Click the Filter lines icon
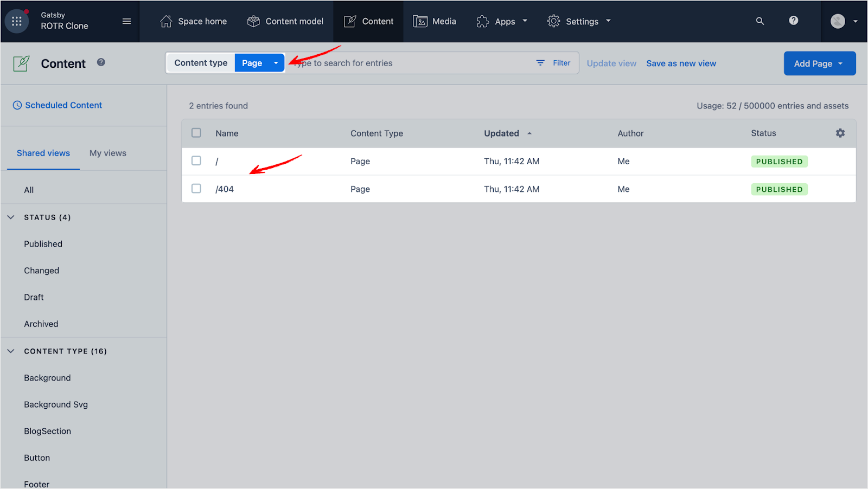Viewport: 868px width, 489px height. [540, 63]
